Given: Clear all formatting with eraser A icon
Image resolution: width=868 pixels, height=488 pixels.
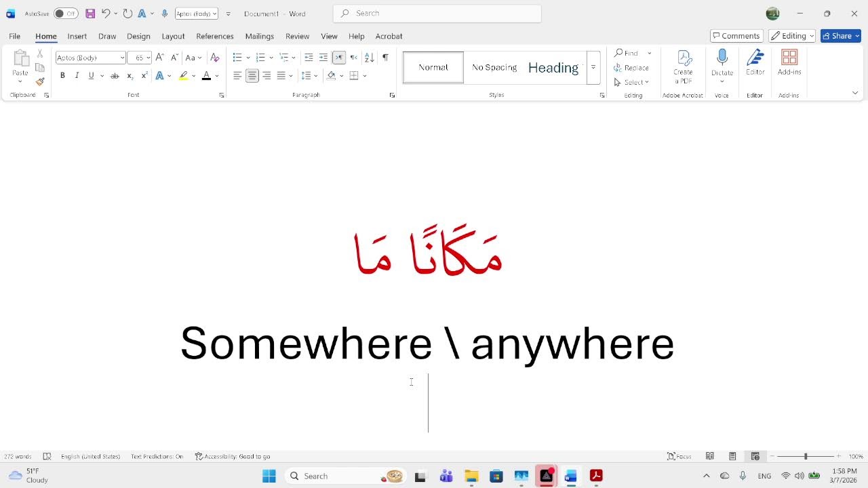Looking at the screenshot, I should pos(215,58).
